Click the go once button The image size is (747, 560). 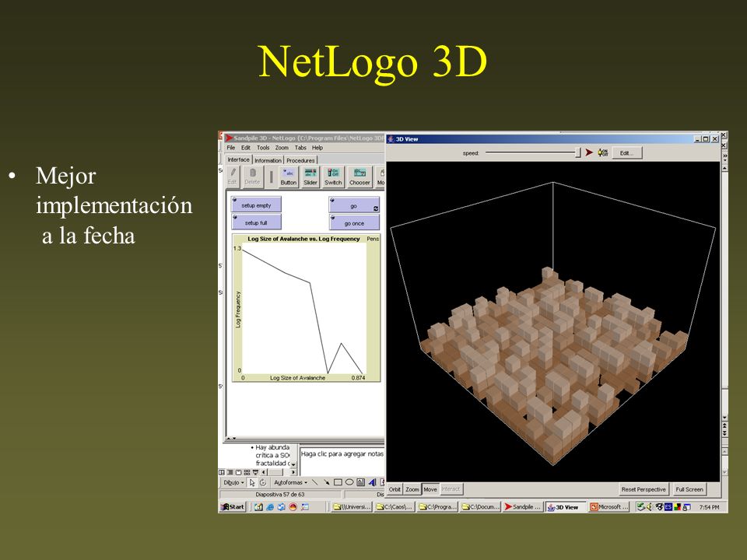354,223
